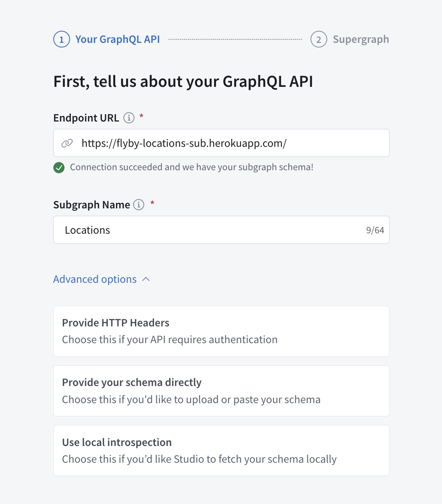Viewport: 442px width, 504px height.
Task: Click the required asterisk next to Subgraph Name
Action: pyautogui.click(x=152, y=203)
